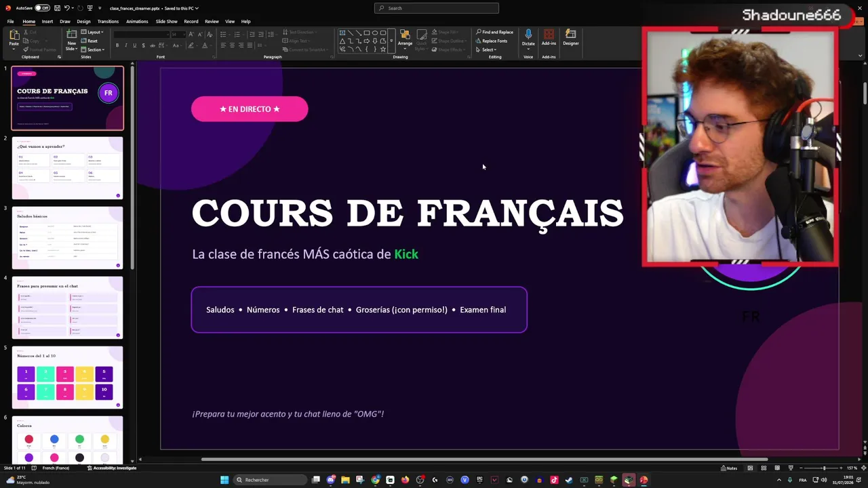
Task: Select the "Saludos básicos" slide thumbnail
Action: [68, 238]
